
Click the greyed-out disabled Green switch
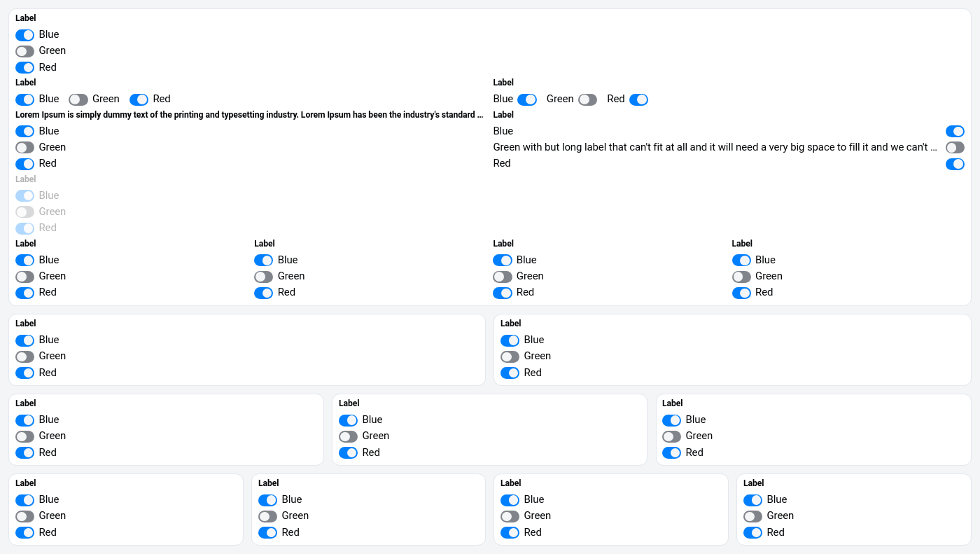coord(24,212)
